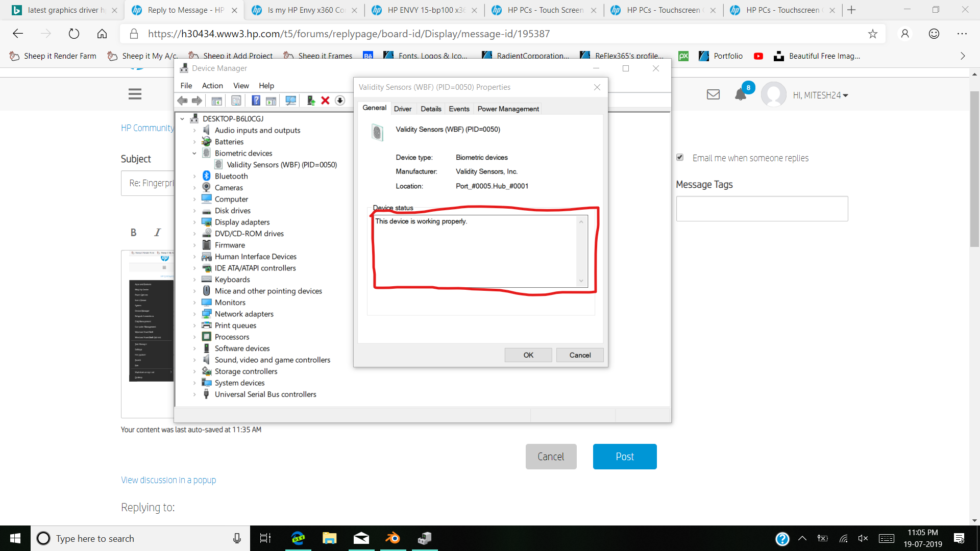Expand the Network adapters category
Viewport: 980px width, 551px height.
(194, 314)
